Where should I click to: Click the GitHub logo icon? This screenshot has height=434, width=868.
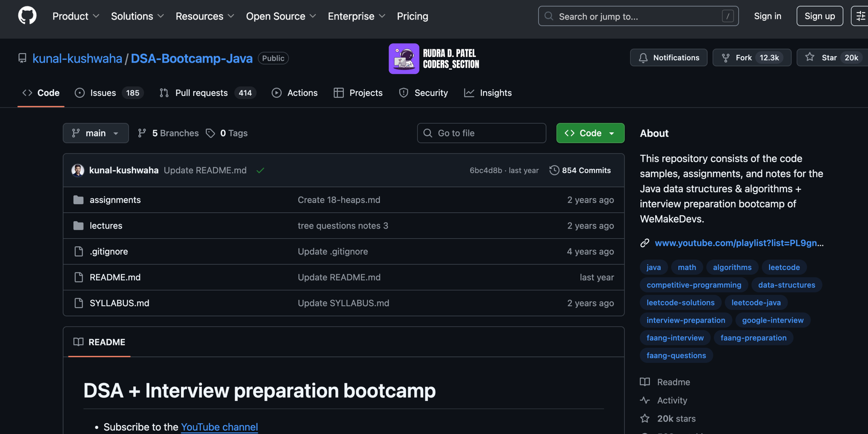27,16
